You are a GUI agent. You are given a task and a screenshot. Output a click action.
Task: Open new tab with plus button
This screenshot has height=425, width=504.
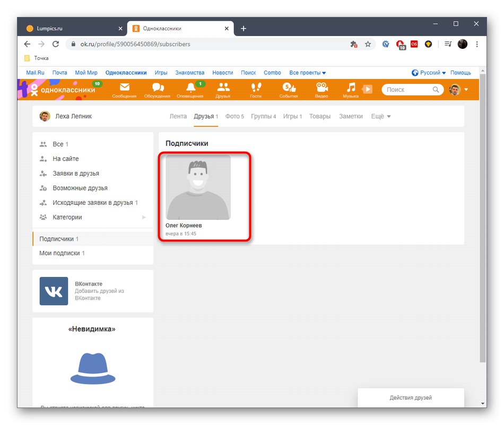coord(244,28)
